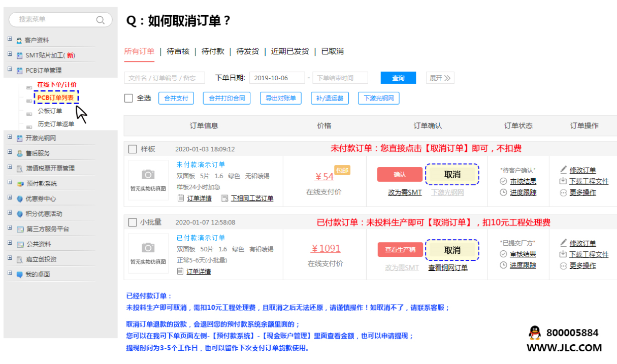Image resolution: width=617 pixels, height=364 pixels.
Task: Click the checkmark icon beside 审核结果 in 小批量 order
Action: (x=503, y=254)
